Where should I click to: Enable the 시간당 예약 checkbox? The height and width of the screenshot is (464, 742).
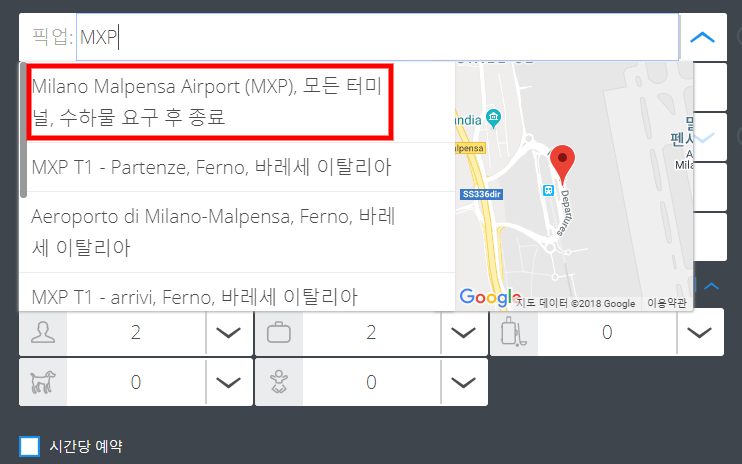30,446
